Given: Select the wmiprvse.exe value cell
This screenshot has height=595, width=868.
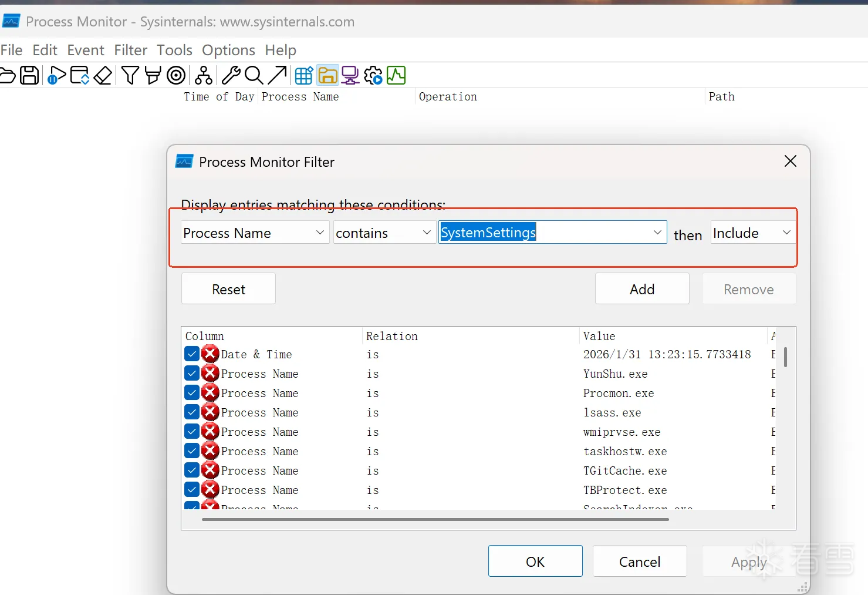Looking at the screenshot, I should coord(622,432).
